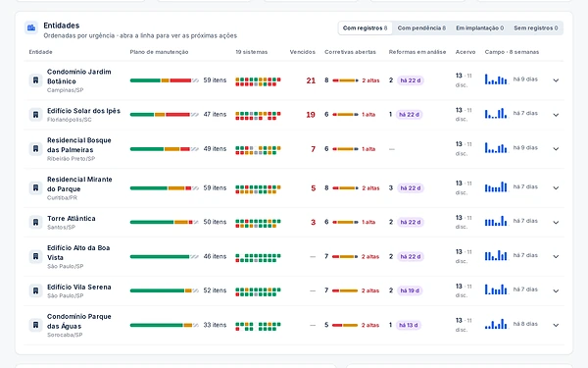Viewport: 588px width, 368px height.
Task: Expand the Edifício Solar dos Ipês row
Action: 556,115
